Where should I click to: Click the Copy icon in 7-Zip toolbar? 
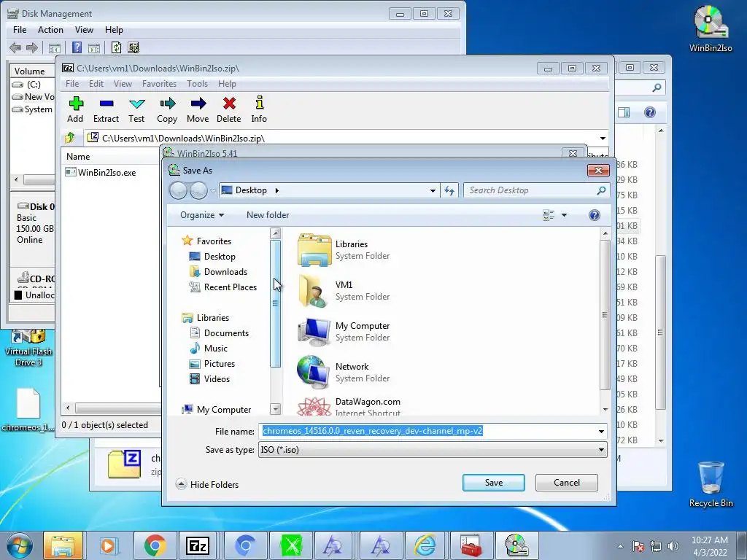pyautogui.click(x=167, y=104)
